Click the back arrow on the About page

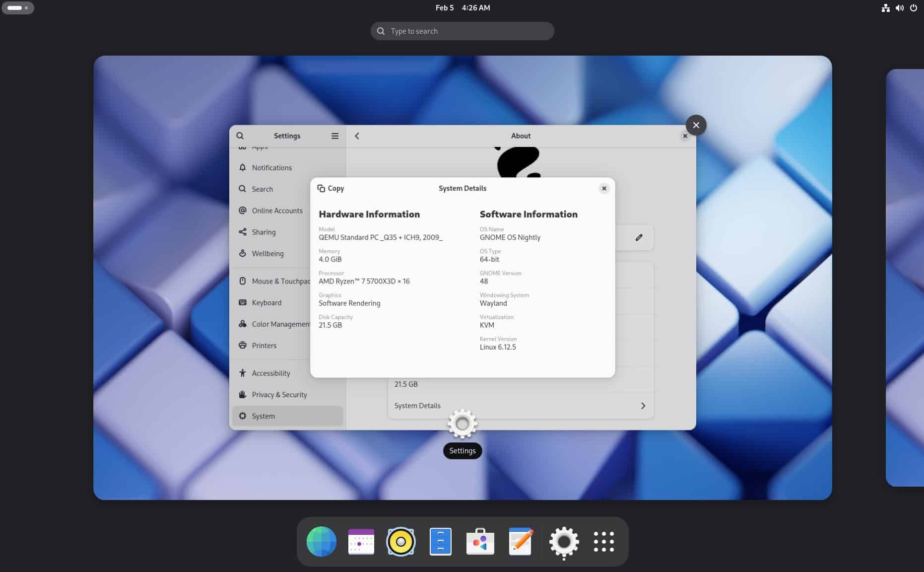pos(357,135)
